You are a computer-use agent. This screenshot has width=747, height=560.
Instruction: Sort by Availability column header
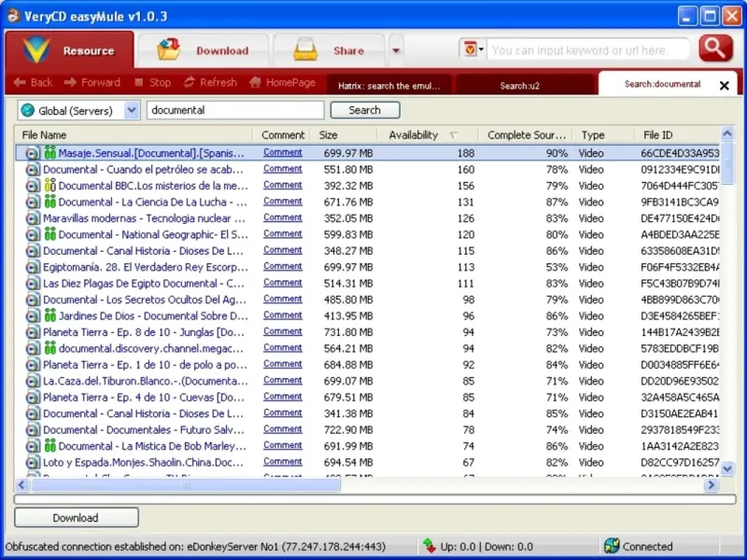click(x=428, y=134)
